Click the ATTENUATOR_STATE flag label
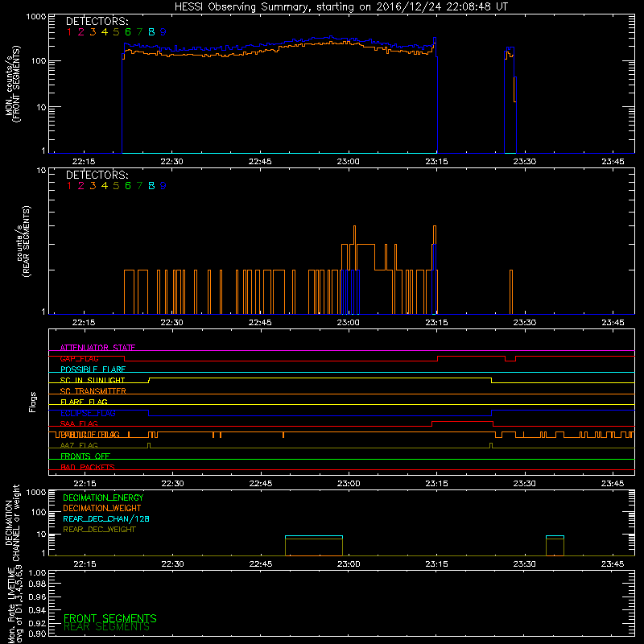Screen dimensions: 644x644 coord(97,348)
